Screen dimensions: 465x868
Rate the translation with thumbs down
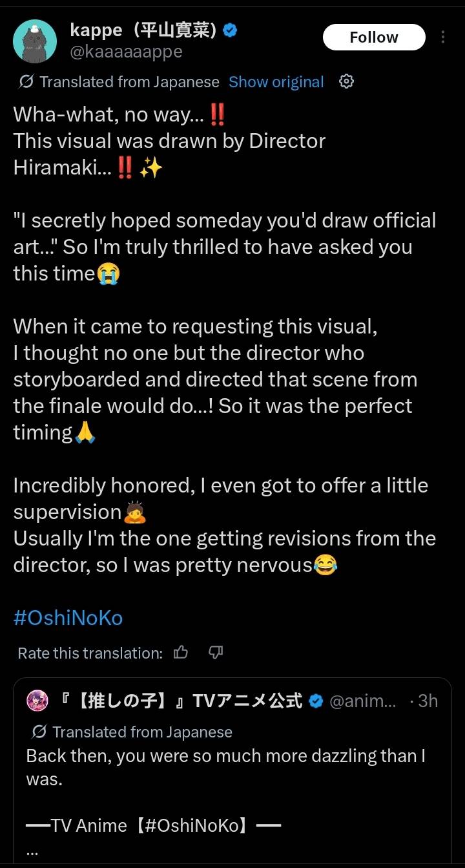coord(216,653)
